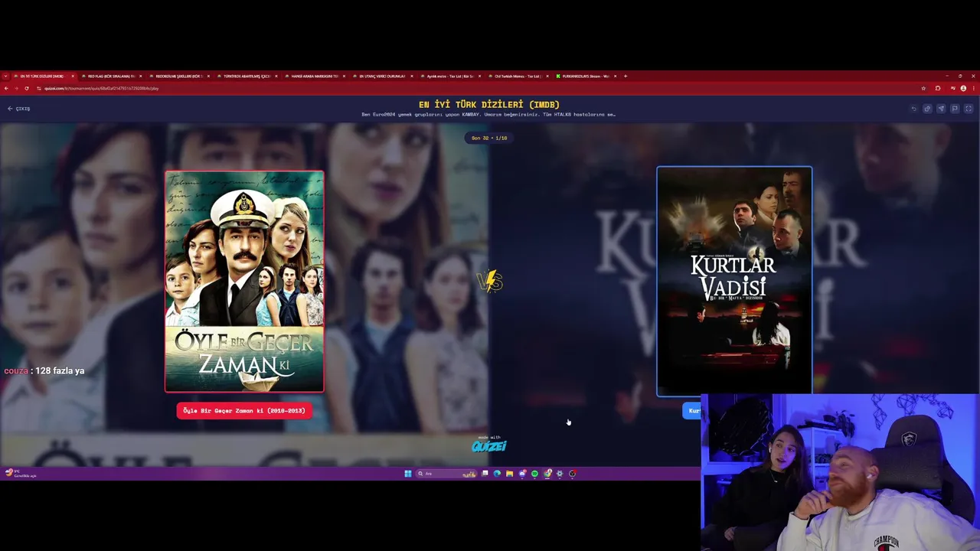The width and height of the screenshot is (980, 551).
Task: Vote with the red Öyle Bir Geçer Zaman ki button
Action: (244, 411)
